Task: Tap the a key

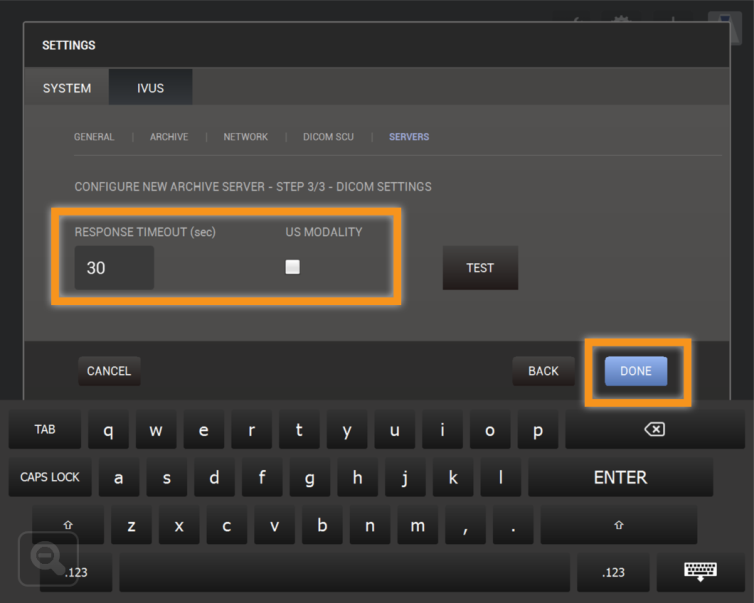Action: tap(119, 477)
